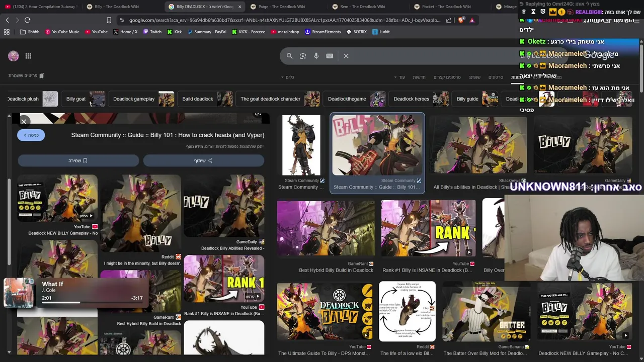Open the Google account avatar
644x362 pixels.
tap(14, 56)
